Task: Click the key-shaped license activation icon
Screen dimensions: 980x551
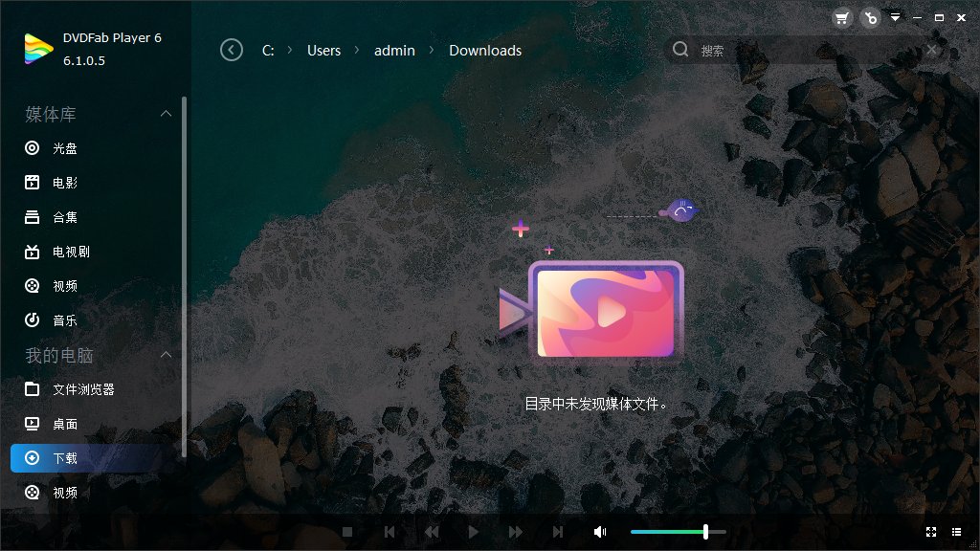Action: (869, 17)
